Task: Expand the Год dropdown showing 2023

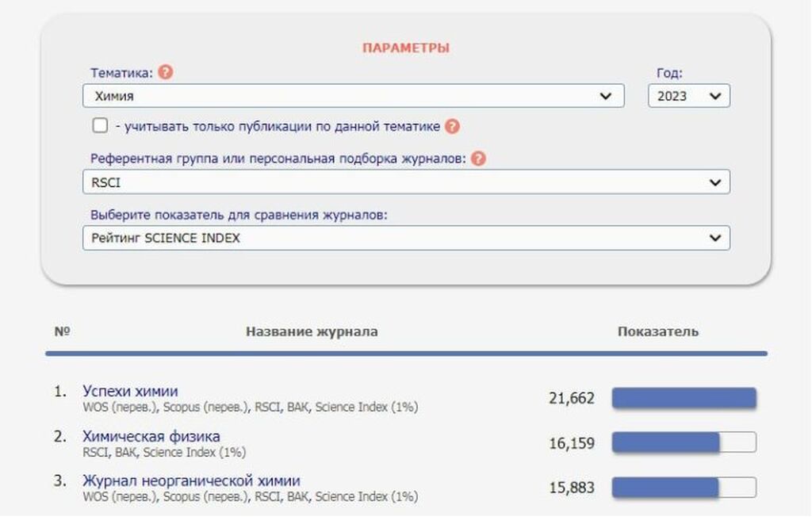Action: [688, 96]
